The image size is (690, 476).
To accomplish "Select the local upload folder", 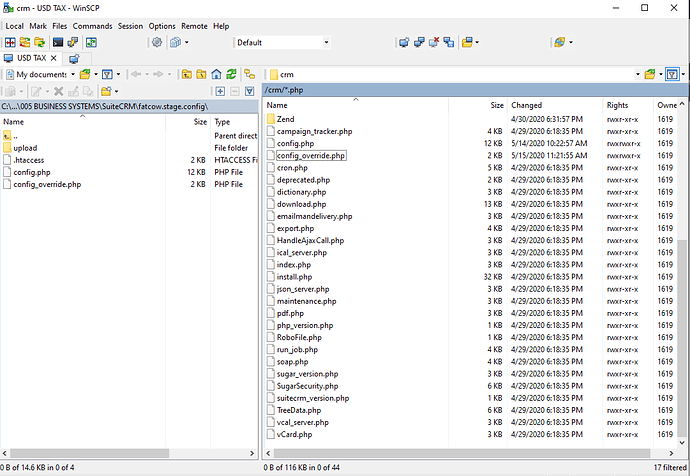I will [x=25, y=148].
